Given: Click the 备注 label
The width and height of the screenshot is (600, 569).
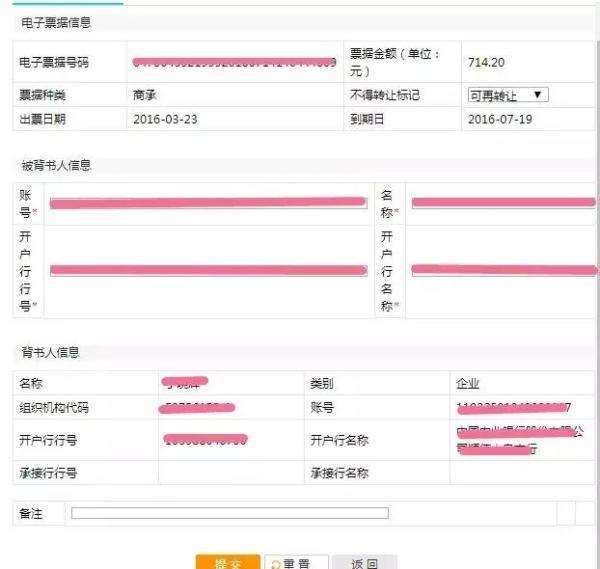Looking at the screenshot, I should 31,513.
